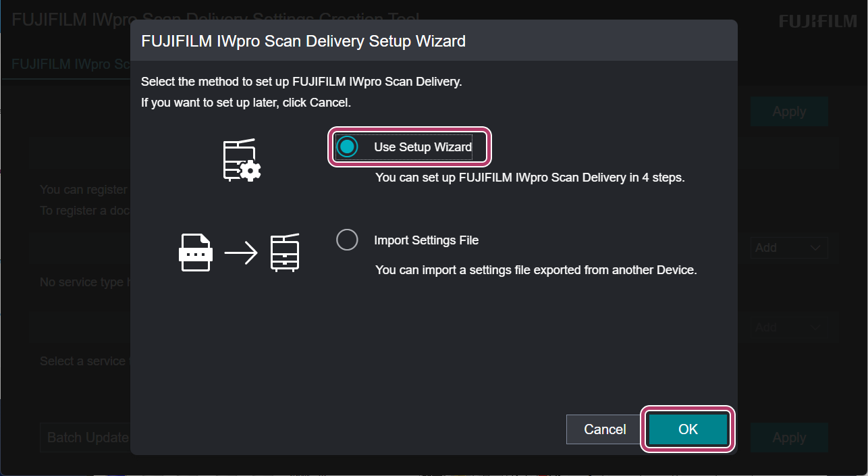Image resolution: width=868 pixels, height=476 pixels.
Task: Click the bottom Apply button in background window
Action: (x=789, y=438)
